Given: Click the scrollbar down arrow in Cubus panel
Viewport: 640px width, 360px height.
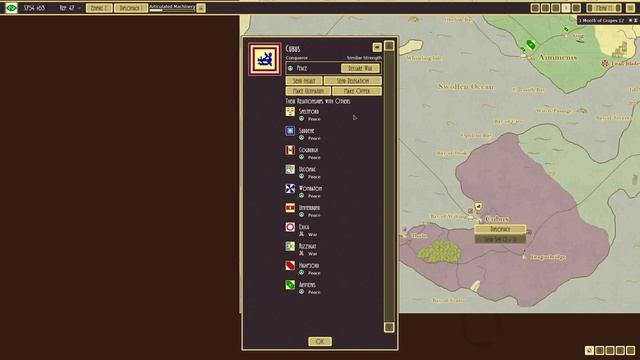Looking at the screenshot, I should pos(389,327).
